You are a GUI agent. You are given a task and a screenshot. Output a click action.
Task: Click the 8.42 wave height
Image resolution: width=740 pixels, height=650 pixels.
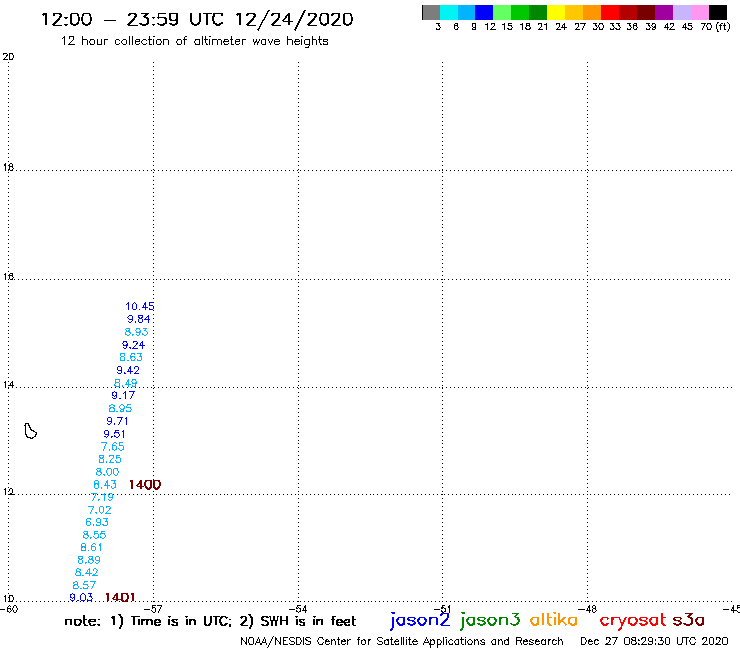86,572
